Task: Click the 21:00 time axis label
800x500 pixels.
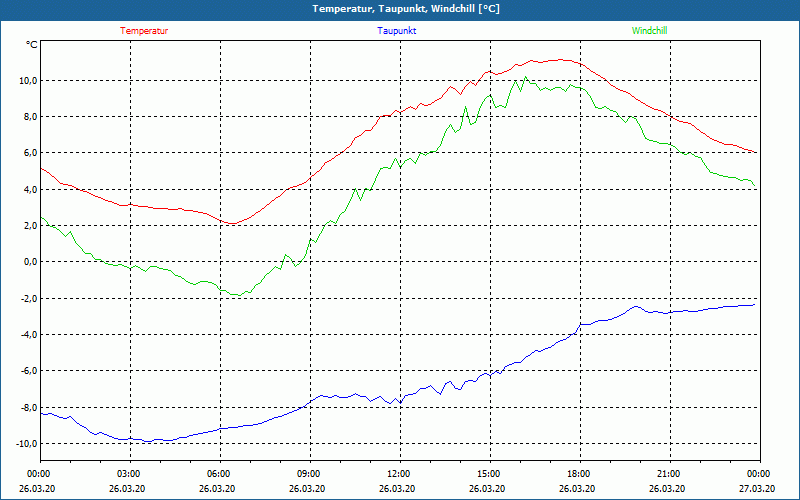Action: coord(670,474)
